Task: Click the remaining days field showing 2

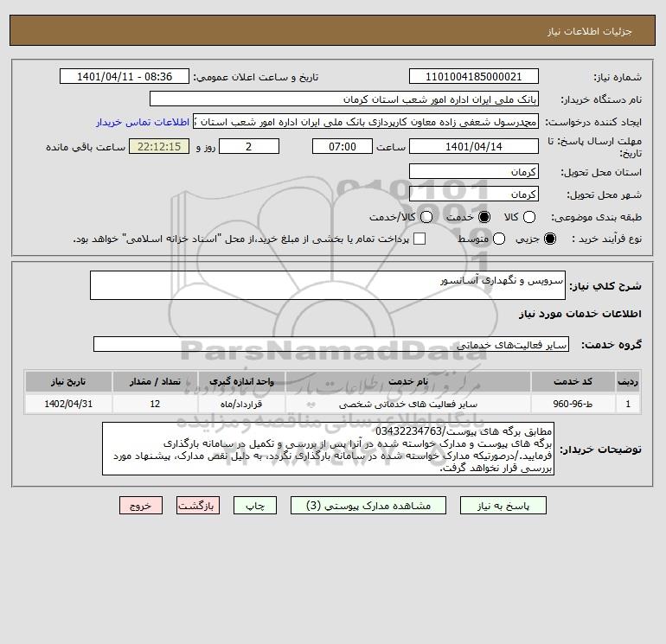Action: pyautogui.click(x=249, y=147)
